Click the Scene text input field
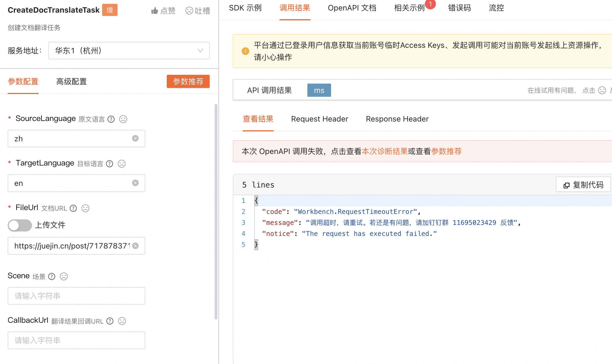Viewport: 612px width, 364px height. [x=76, y=296]
